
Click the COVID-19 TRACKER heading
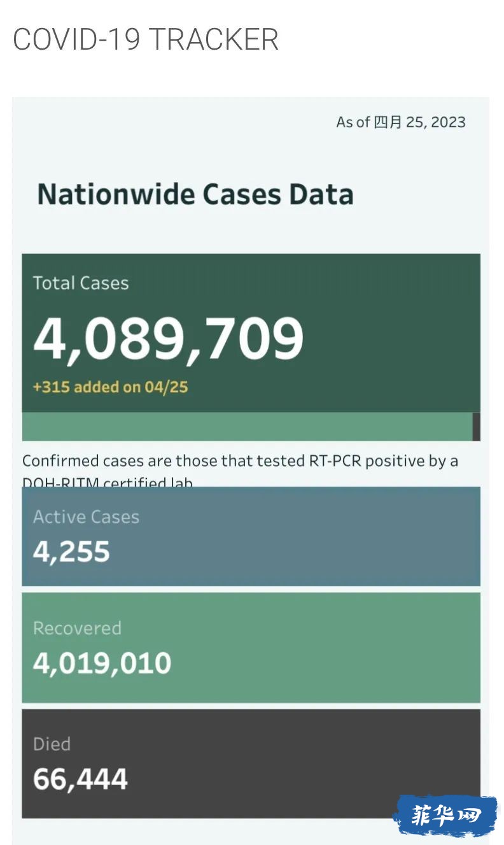pos(146,39)
